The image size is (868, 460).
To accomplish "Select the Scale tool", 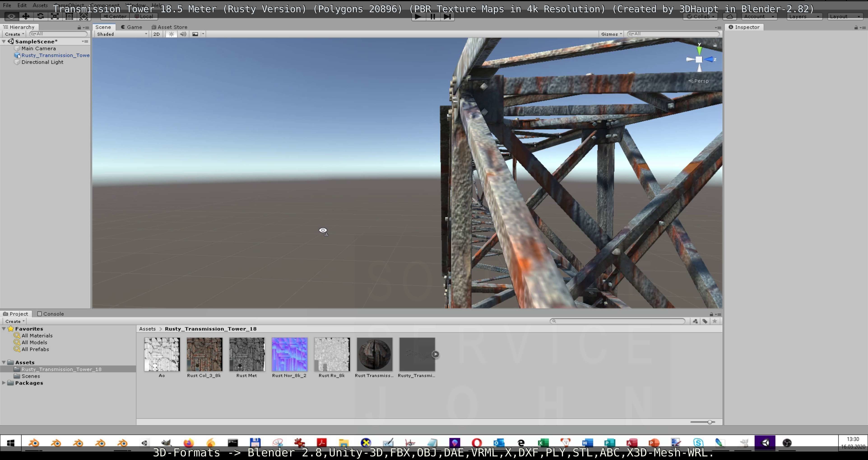I will 55,16.
